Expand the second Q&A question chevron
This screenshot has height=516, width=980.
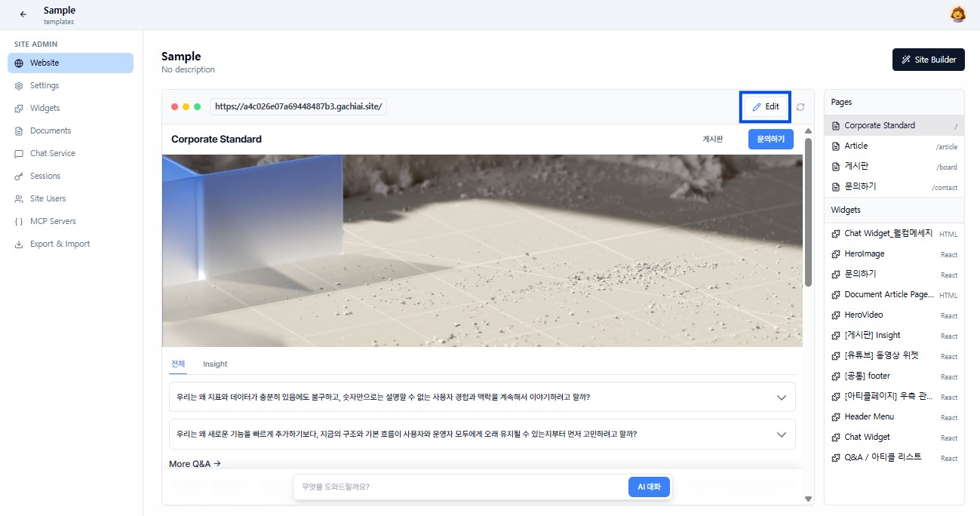pos(782,434)
